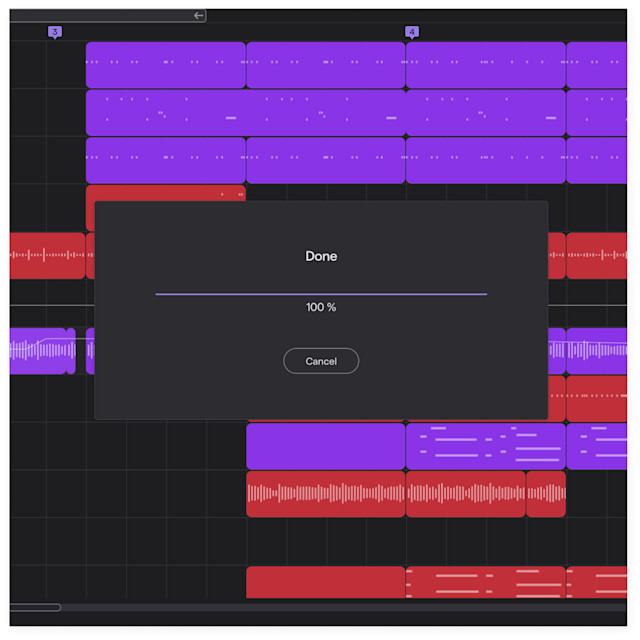Viewport: 640px width, 640px height.
Task: Click the red waveform clip left of the dialog
Action: [47, 256]
